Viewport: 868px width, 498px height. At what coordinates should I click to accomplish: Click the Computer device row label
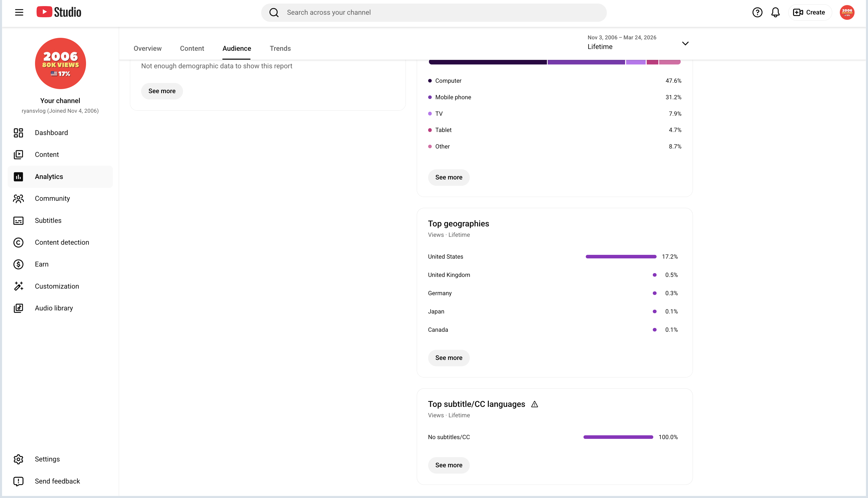coord(448,81)
